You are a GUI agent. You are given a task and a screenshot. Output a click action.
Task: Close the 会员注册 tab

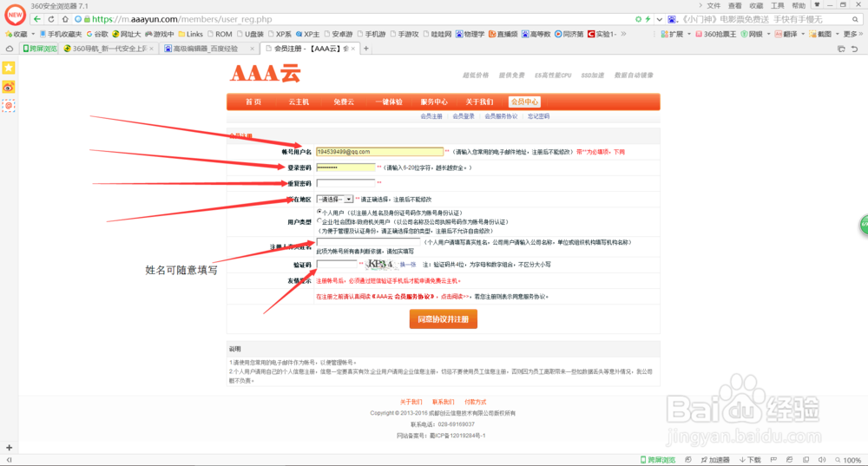tap(352, 49)
